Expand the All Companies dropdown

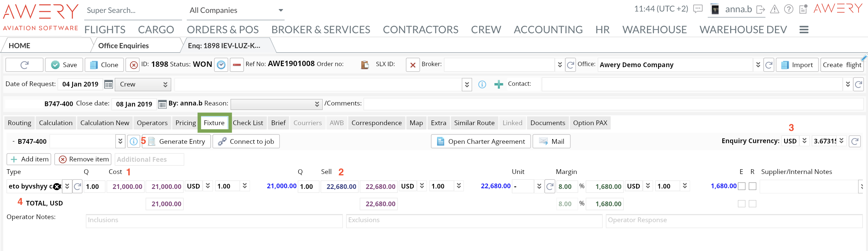pyautogui.click(x=281, y=10)
